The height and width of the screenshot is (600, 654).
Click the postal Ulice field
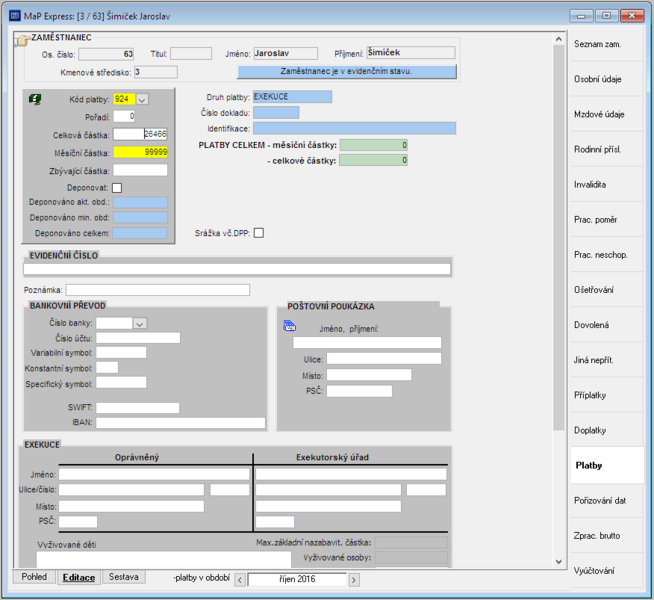(384, 359)
